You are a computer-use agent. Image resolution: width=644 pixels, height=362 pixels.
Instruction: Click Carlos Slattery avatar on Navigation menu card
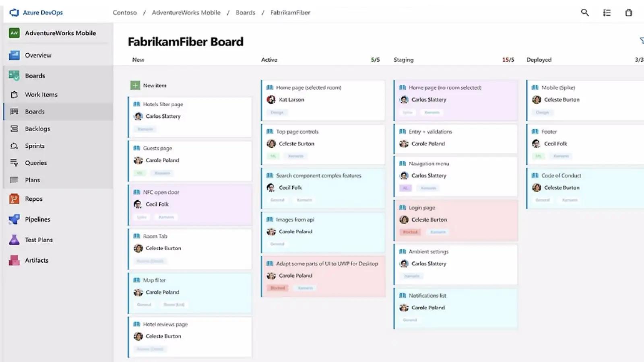404,176
